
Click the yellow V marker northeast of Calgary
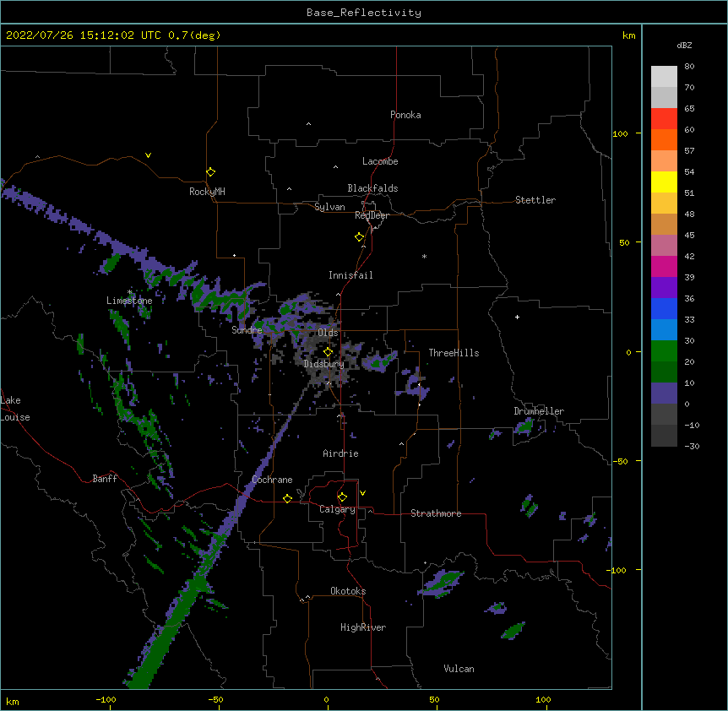tap(362, 493)
